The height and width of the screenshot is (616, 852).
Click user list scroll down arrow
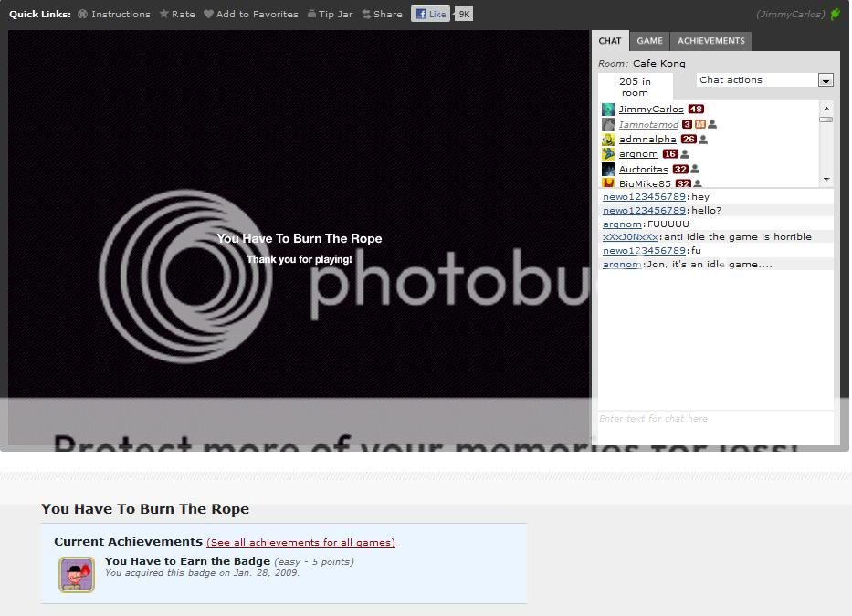[x=826, y=179]
